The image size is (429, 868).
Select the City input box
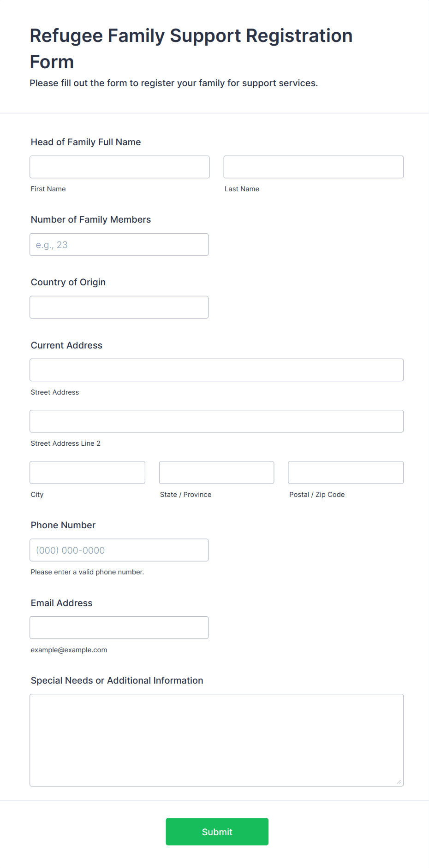[x=87, y=472]
